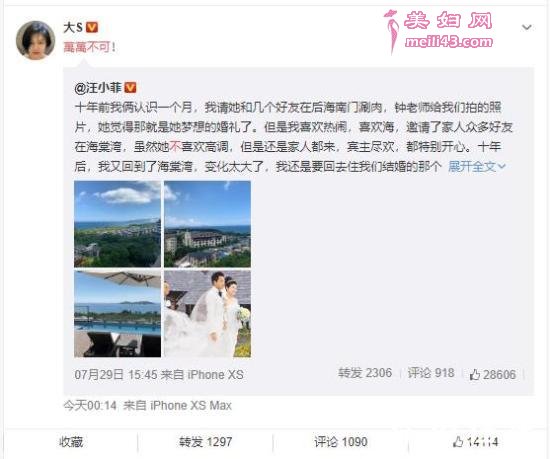Image resolution: width=550 pixels, height=459 pixels.
Task: Open the poolside umbrella photo thumbnail
Action: [x=118, y=314]
